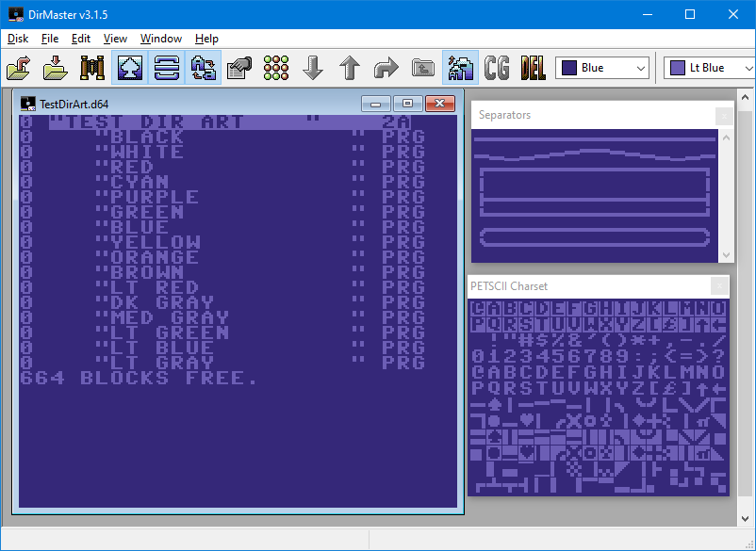This screenshot has height=551, width=756.
Task: Pick the ? character in PETSCII Charset
Action: click(719, 356)
